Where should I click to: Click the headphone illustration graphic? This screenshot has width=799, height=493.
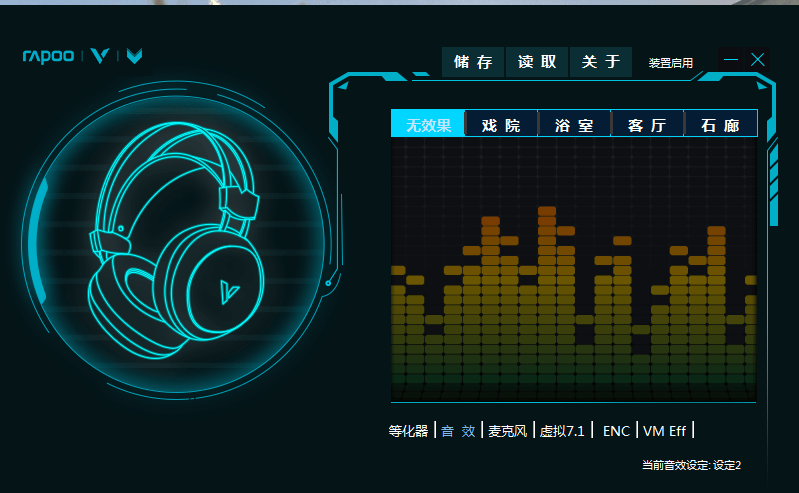pos(176,240)
